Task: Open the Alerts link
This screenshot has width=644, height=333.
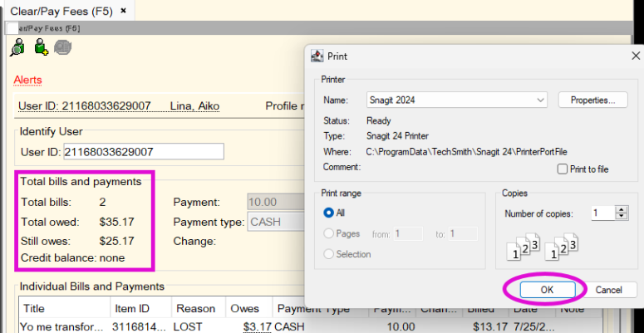Action: (x=28, y=79)
